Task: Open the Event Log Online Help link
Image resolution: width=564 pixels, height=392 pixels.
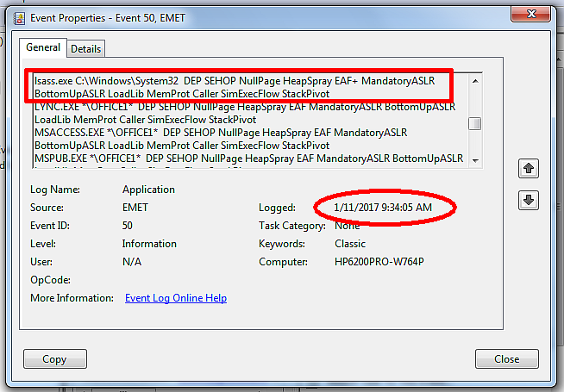Action: pos(176,298)
